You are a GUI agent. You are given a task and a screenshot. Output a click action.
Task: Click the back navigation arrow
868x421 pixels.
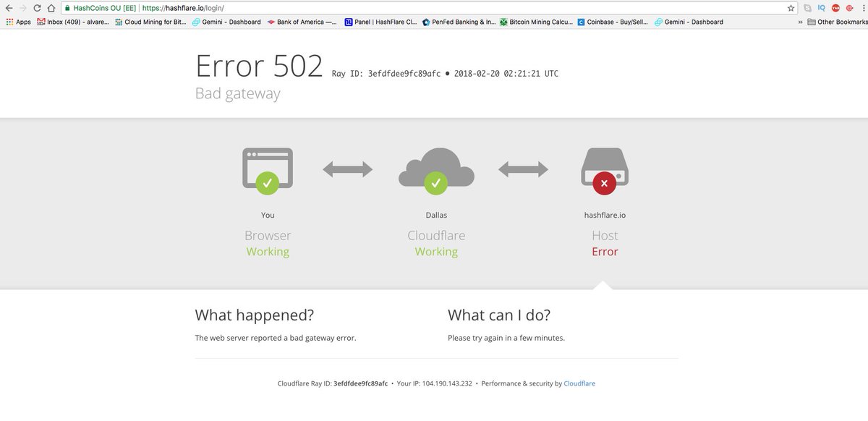coord(8,8)
